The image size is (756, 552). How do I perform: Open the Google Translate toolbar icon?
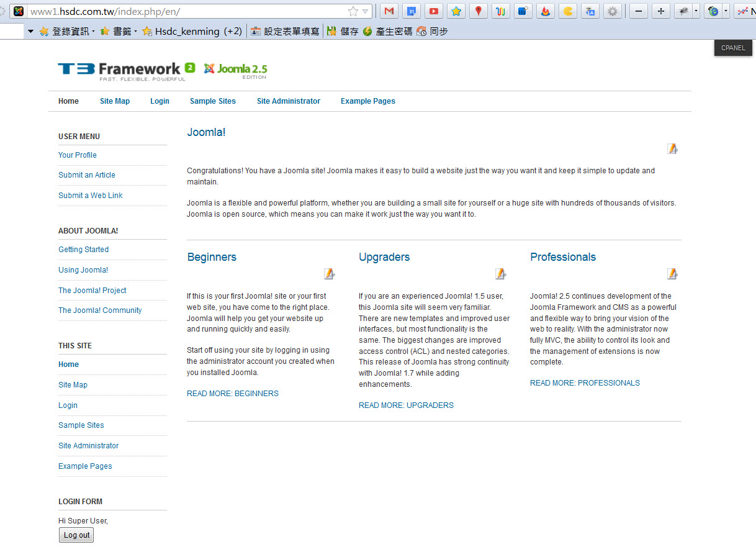tap(590, 11)
